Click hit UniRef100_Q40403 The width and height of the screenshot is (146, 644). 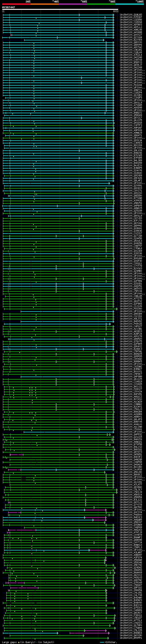(131, 188)
